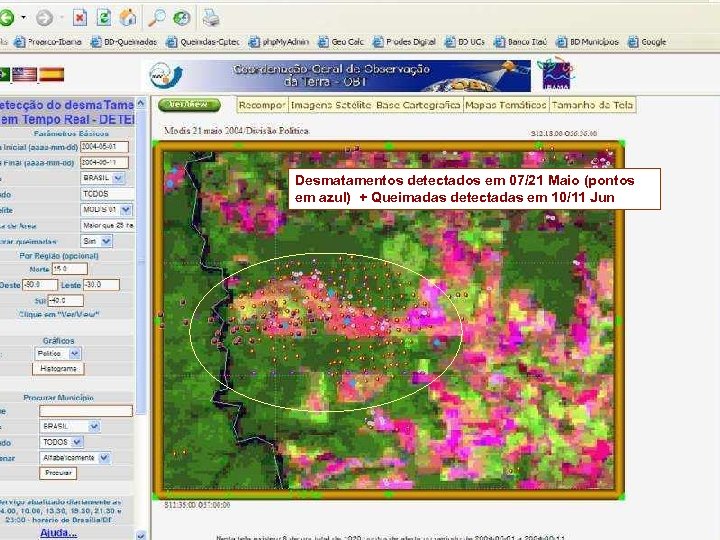Click the browser Forward arrow button
This screenshot has width=720, height=540.
click(x=45, y=18)
